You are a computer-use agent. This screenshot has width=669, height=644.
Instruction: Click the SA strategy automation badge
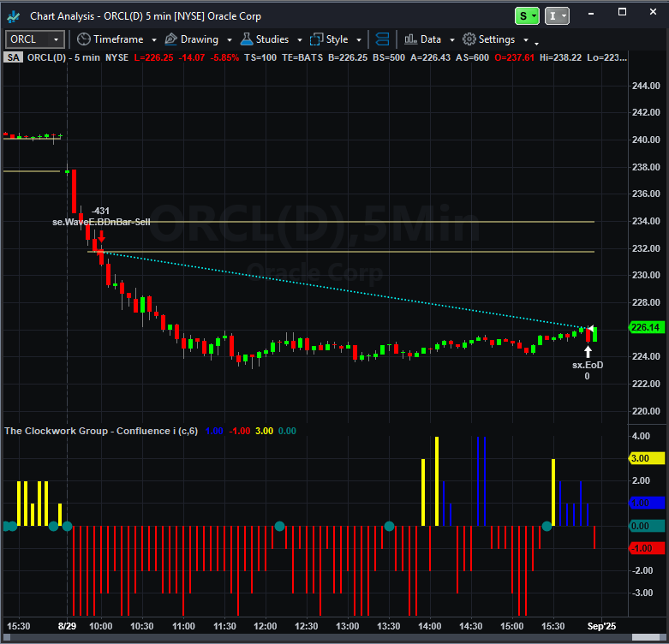[x=13, y=57]
